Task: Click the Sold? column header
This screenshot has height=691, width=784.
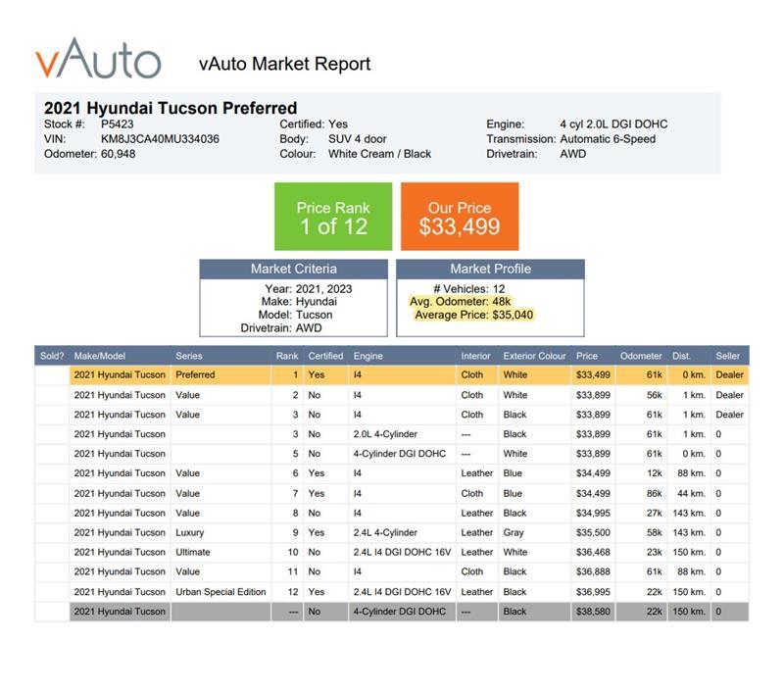Action: coord(52,356)
